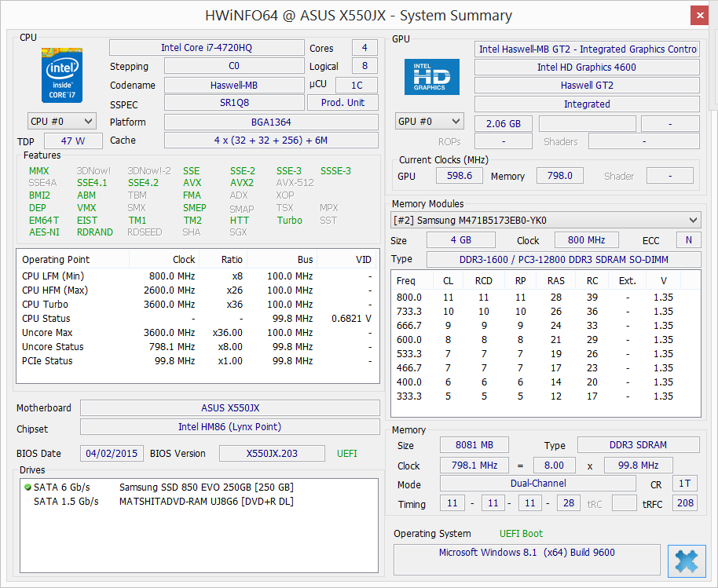Image resolution: width=718 pixels, height=588 pixels.
Task: Click the Intel HD Graphics logo
Action: point(432,77)
